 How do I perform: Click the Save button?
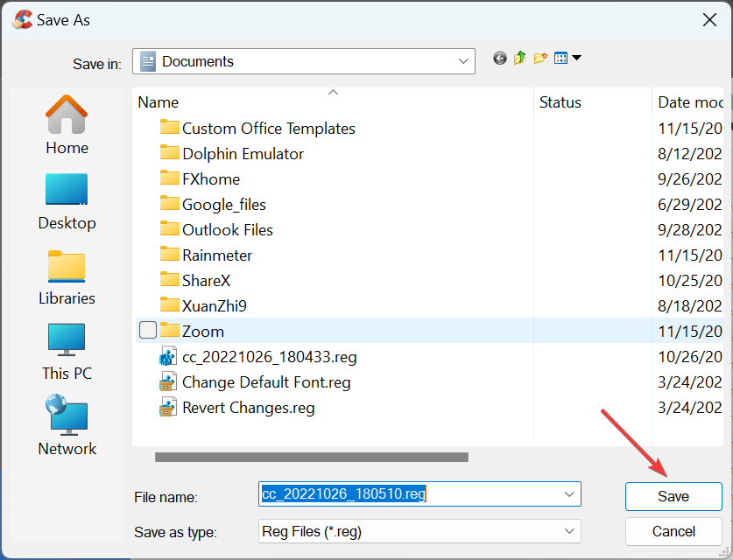click(673, 496)
